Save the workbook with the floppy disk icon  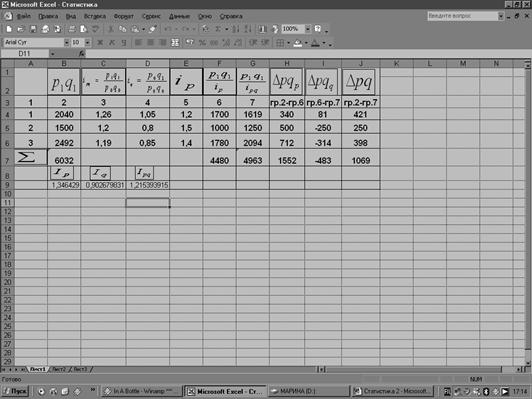pyautogui.click(x=33, y=29)
